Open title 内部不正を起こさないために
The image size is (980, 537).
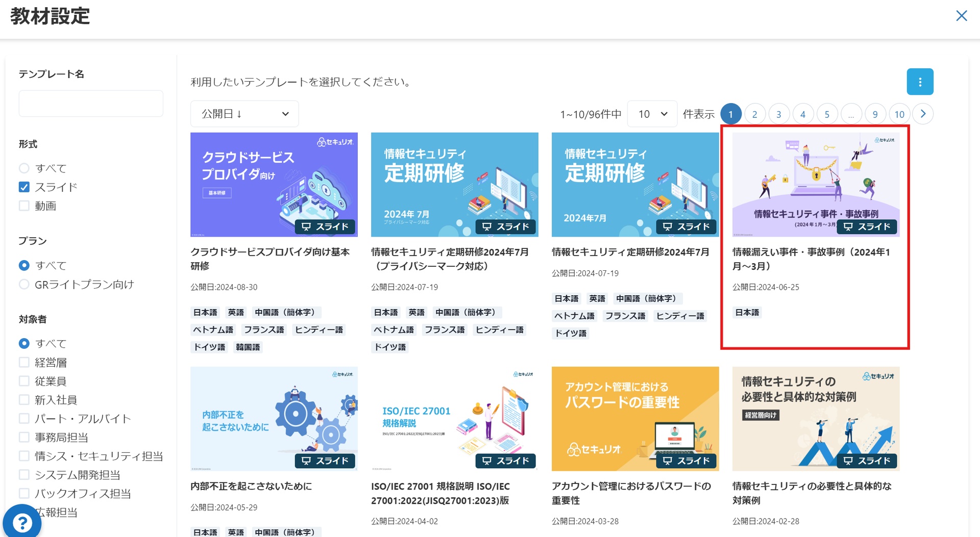point(251,487)
